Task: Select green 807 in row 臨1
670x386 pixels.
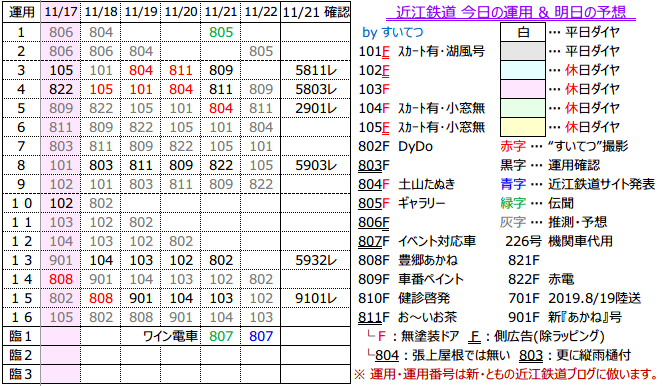Action: tap(221, 336)
